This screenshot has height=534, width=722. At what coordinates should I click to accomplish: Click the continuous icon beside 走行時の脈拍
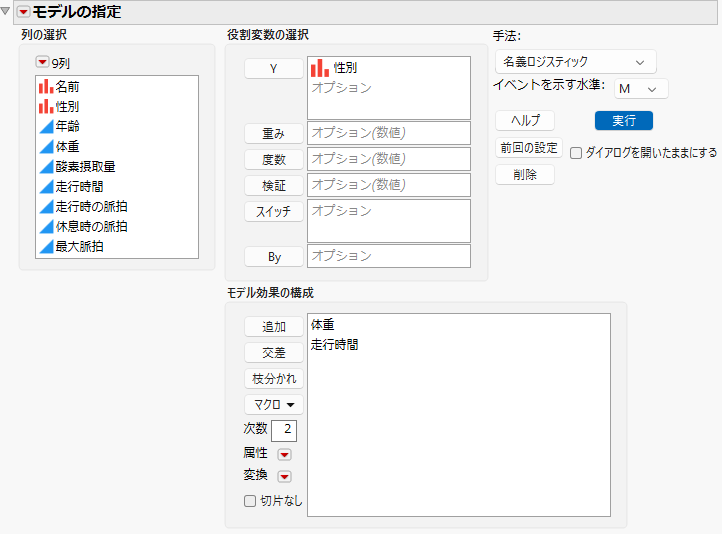tap(46, 207)
